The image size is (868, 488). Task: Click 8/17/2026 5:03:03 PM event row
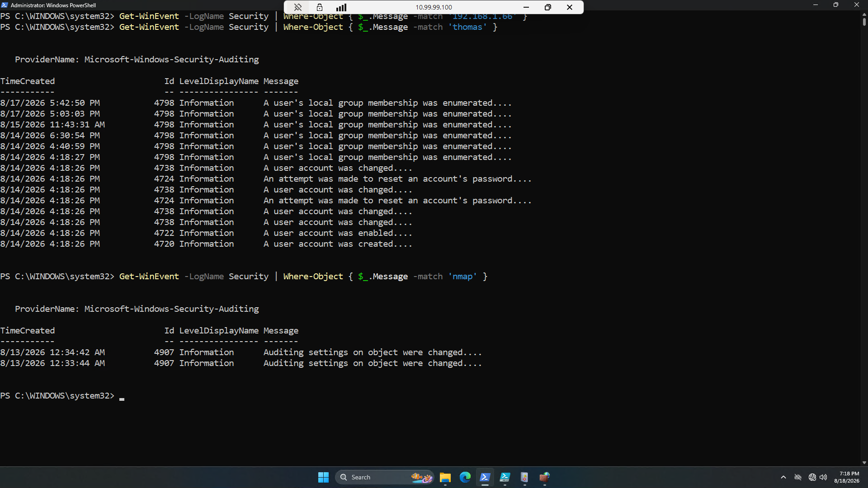[256, 114]
